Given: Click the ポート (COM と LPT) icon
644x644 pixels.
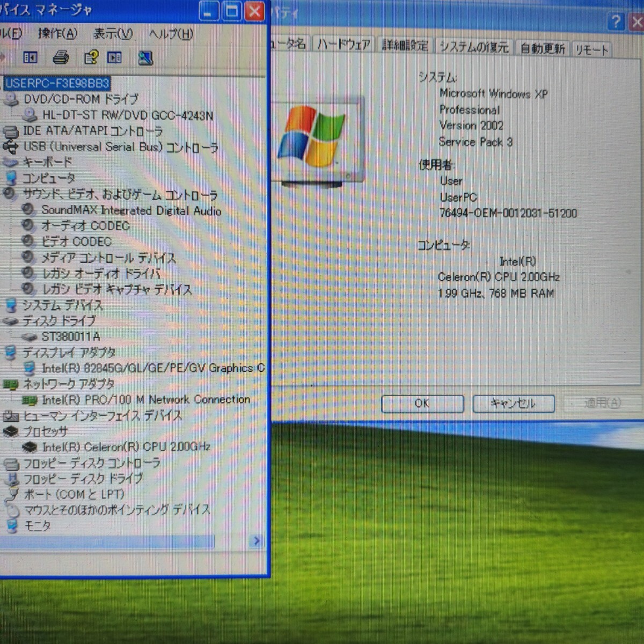Looking at the screenshot, I should point(11,495).
